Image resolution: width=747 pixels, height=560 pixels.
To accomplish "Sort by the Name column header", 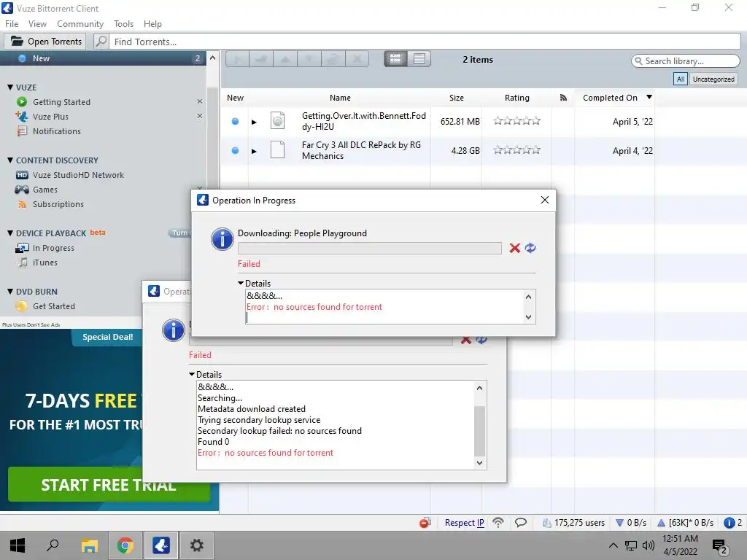I will point(340,98).
